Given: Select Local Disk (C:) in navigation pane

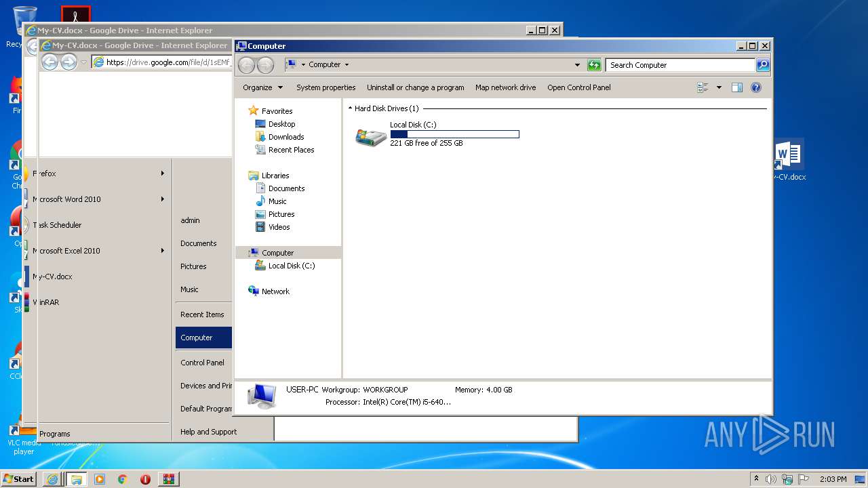Looking at the screenshot, I should click(x=292, y=266).
